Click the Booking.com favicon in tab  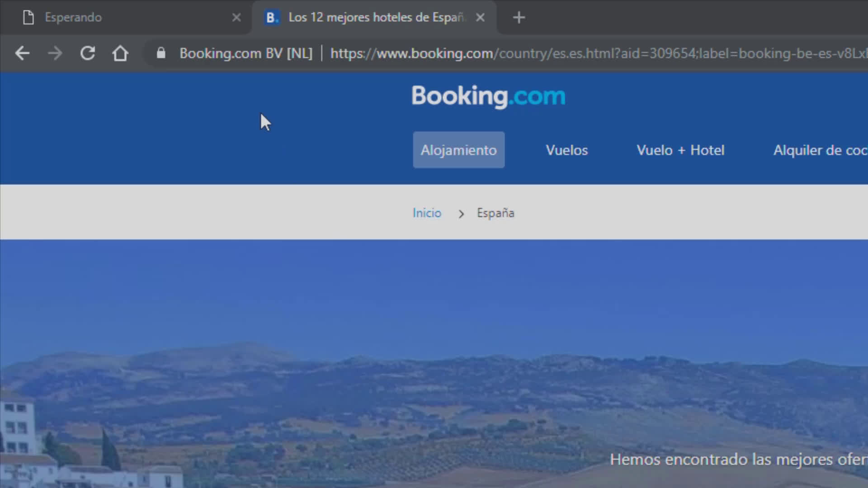(x=272, y=18)
